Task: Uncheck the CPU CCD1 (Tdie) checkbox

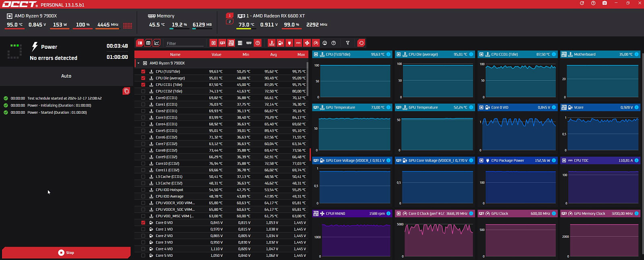Action: point(143,85)
